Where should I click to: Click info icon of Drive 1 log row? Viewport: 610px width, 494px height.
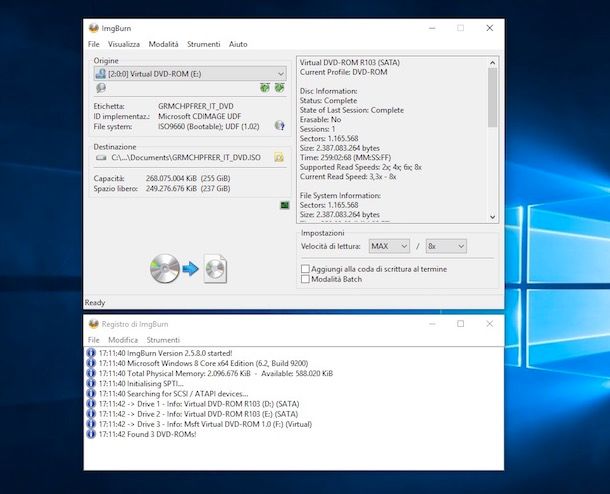pos(91,403)
